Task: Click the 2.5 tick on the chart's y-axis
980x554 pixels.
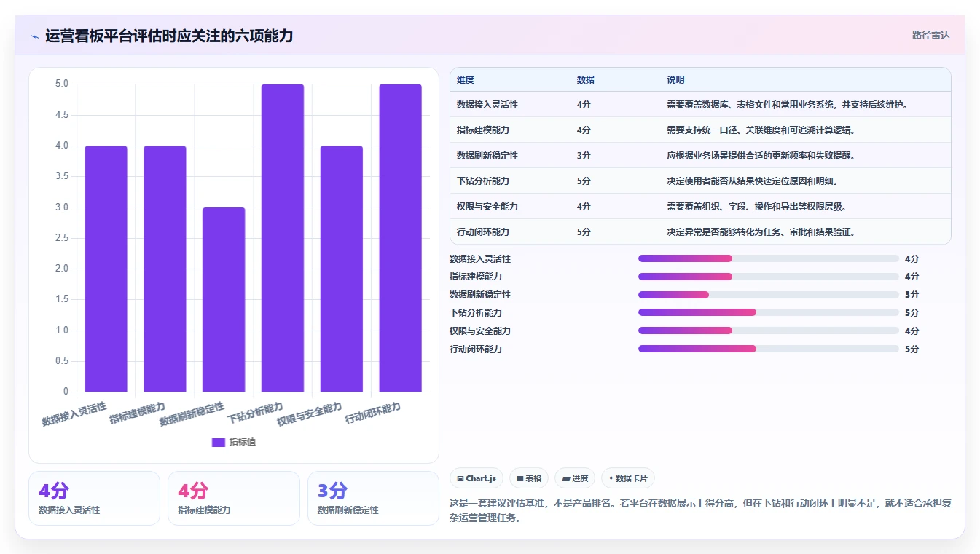Action: (x=62, y=238)
